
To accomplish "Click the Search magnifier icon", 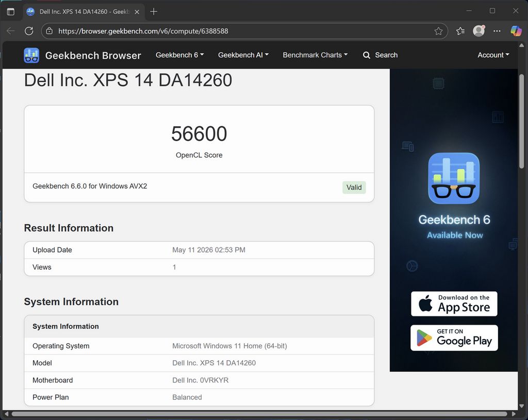I will click(x=367, y=55).
